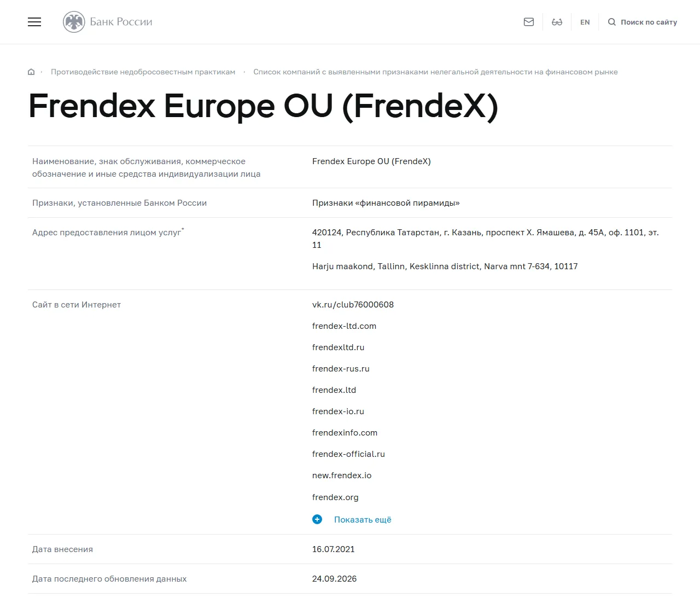Click the Признаки «финансовой пирамиды» value

pos(386,203)
